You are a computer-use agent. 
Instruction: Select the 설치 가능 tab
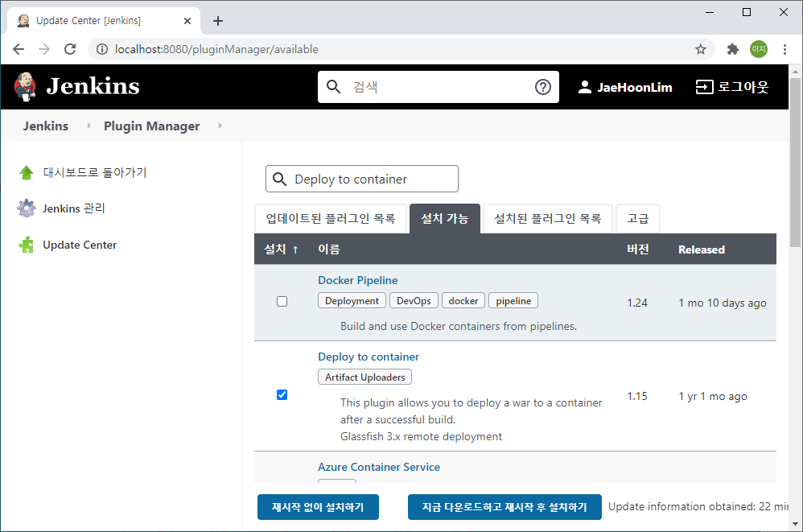coord(444,219)
